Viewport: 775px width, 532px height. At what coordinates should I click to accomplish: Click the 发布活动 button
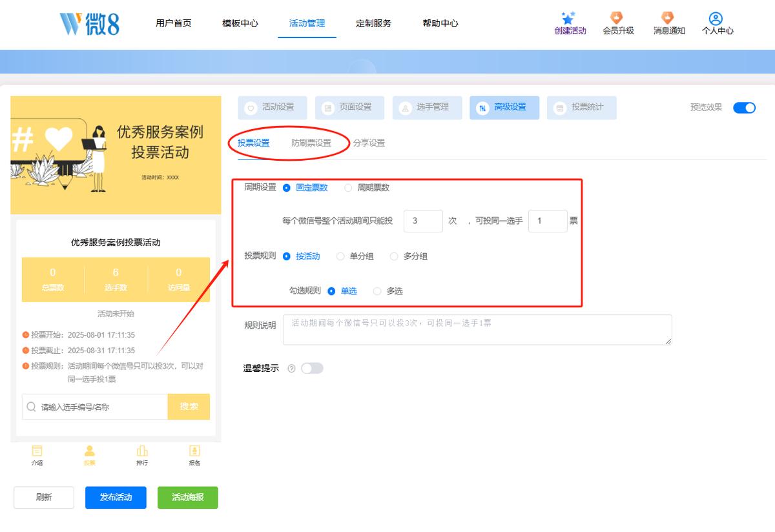point(116,498)
